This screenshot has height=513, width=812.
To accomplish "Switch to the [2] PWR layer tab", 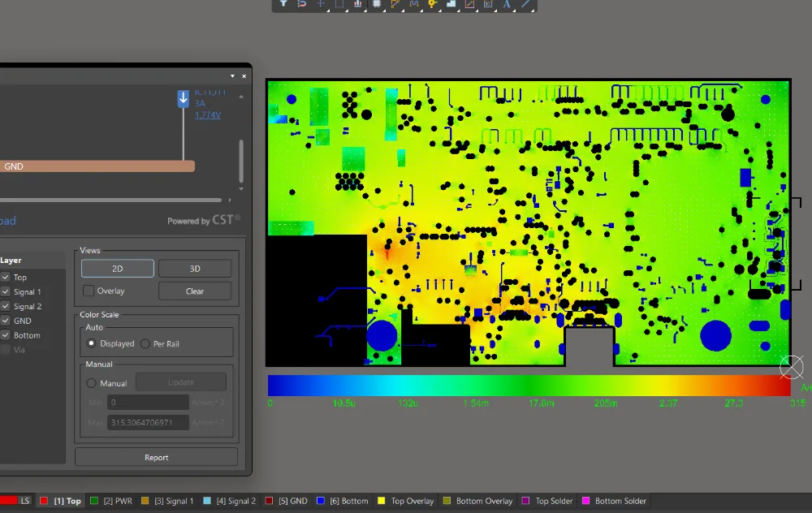I will pyautogui.click(x=111, y=501).
